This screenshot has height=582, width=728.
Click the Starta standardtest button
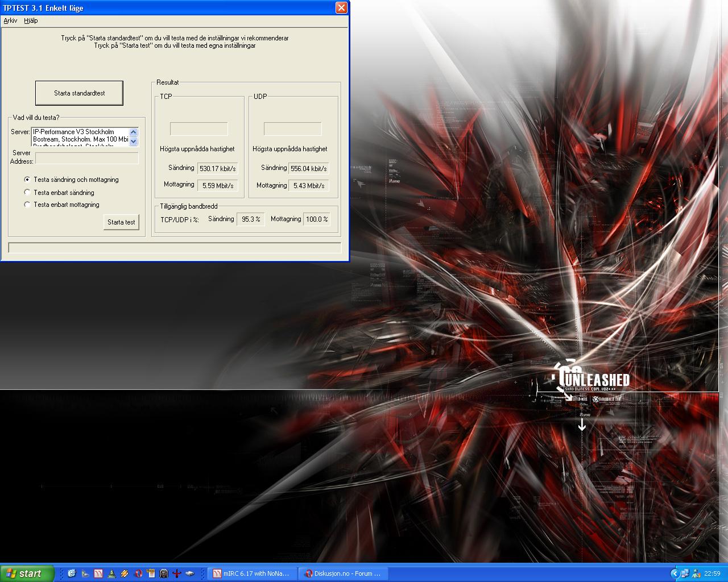tap(79, 93)
